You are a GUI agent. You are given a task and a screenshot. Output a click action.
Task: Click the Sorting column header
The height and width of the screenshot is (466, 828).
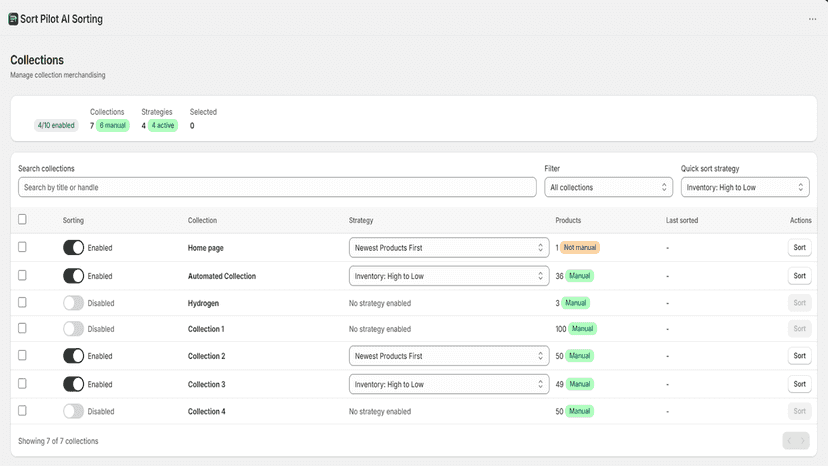click(x=73, y=220)
